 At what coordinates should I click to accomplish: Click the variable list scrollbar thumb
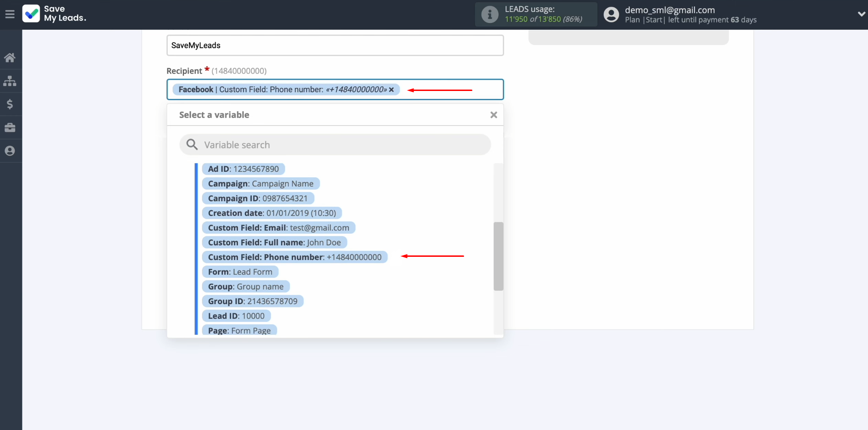498,256
